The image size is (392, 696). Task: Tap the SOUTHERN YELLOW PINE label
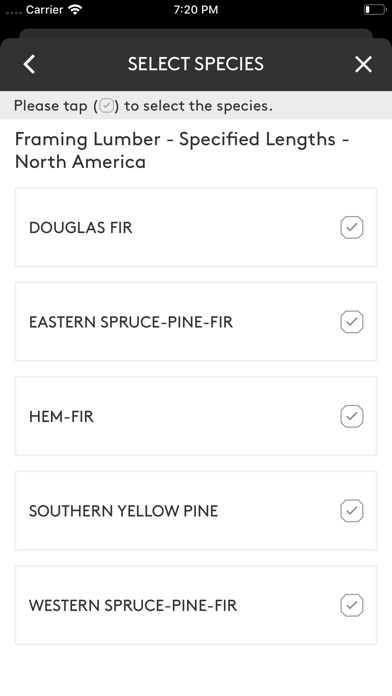[123, 511]
